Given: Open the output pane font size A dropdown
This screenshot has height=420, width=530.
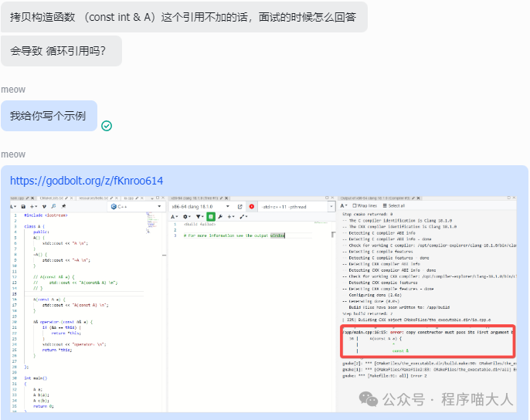Looking at the screenshot, I should 343,206.
